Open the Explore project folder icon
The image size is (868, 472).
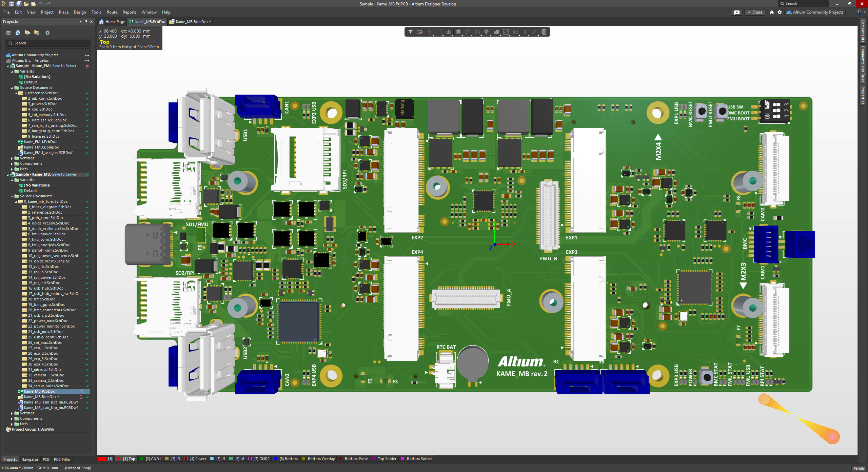pyautogui.click(x=27, y=33)
